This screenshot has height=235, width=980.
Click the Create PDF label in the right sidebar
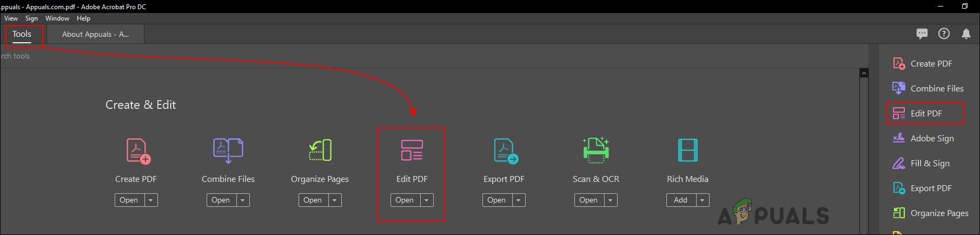point(931,63)
